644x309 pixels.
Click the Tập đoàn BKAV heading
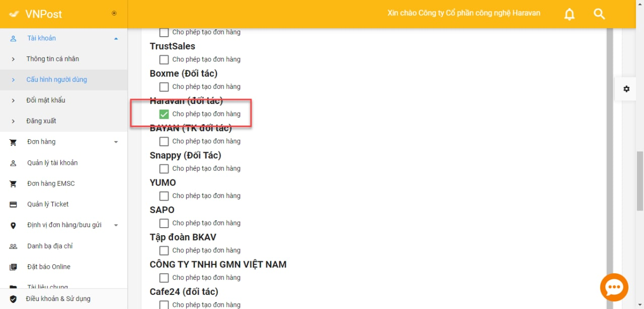click(x=183, y=237)
